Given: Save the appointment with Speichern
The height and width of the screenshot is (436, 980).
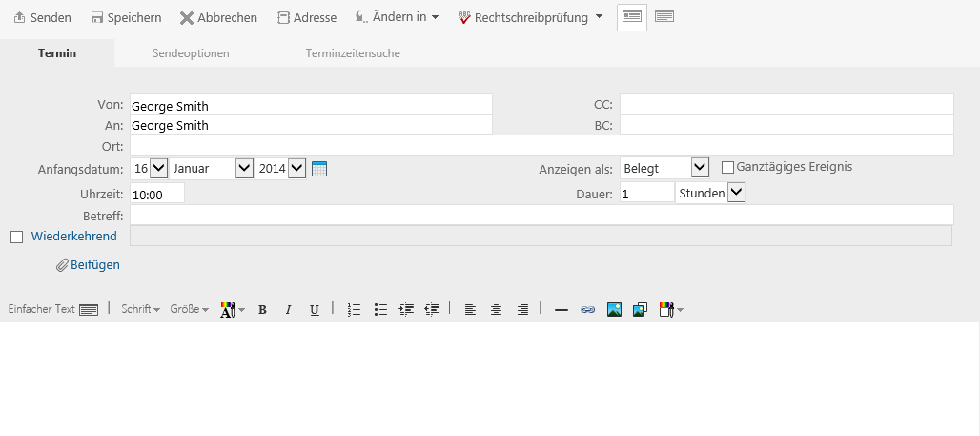Looking at the screenshot, I should coord(126,17).
